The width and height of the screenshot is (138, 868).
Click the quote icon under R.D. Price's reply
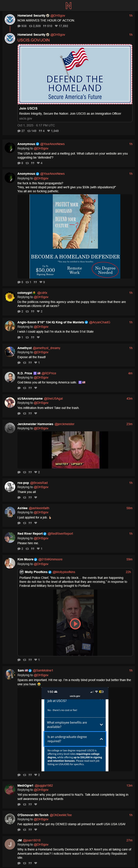(30, 388)
